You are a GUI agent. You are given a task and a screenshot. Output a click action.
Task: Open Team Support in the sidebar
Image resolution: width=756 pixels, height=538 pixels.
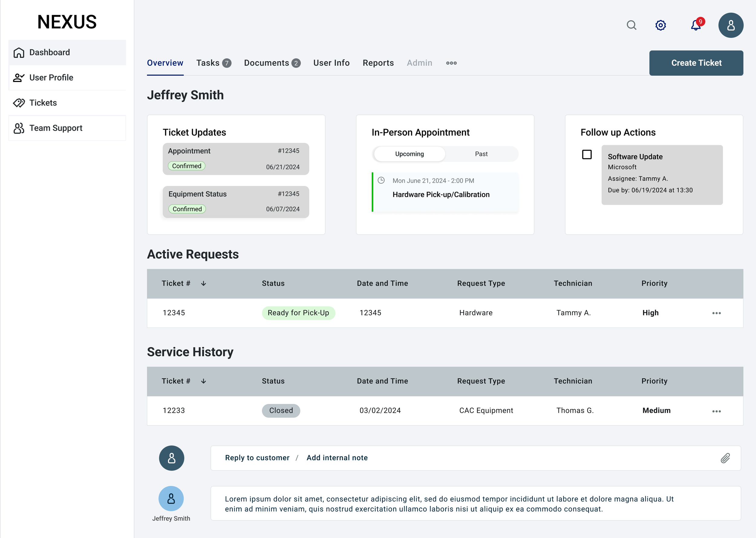[x=56, y=128]
